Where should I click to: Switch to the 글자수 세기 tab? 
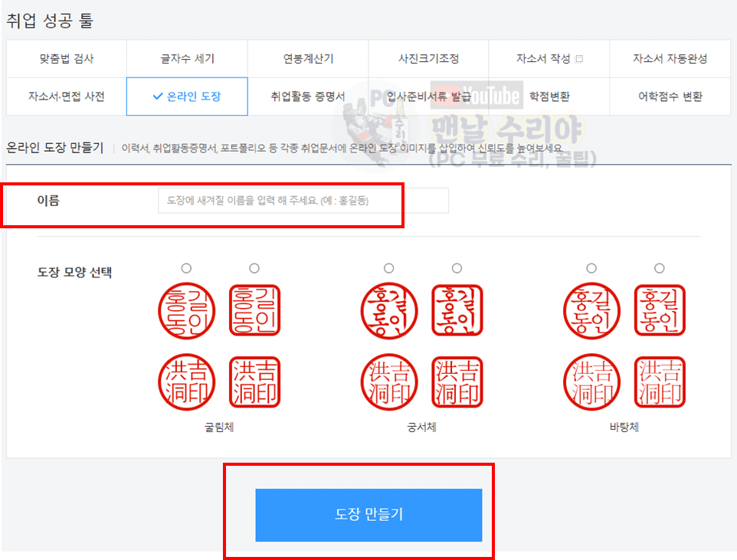click(187, 59)
